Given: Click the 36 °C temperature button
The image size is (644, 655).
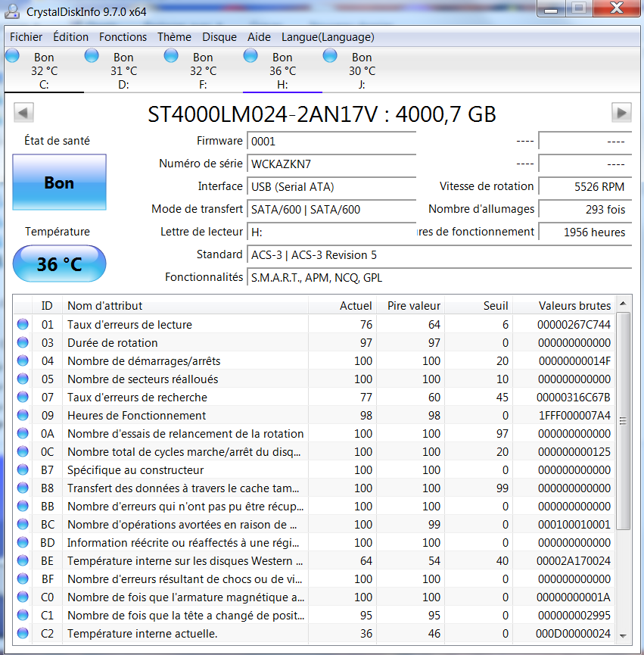Looking at the screenshot, I should [59, 264].
